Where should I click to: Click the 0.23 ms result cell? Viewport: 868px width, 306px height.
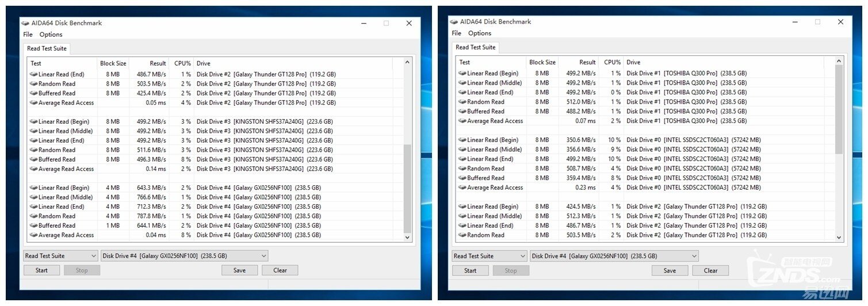click(586, 188)
